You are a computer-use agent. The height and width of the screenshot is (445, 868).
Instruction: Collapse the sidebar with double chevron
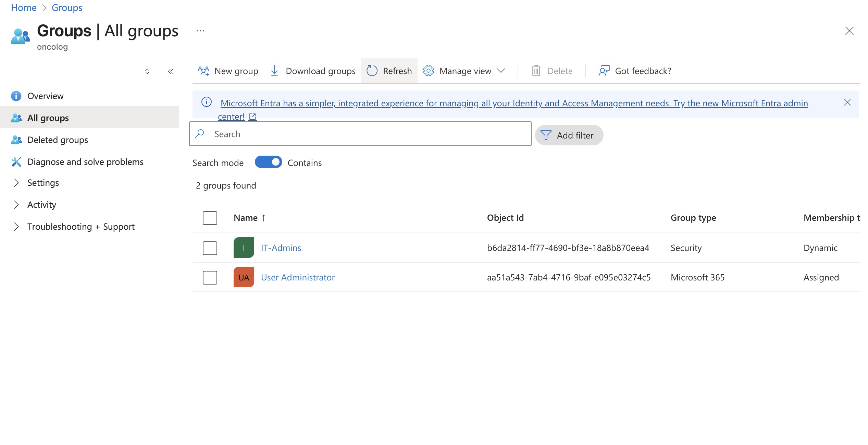(x=171, y=71)
